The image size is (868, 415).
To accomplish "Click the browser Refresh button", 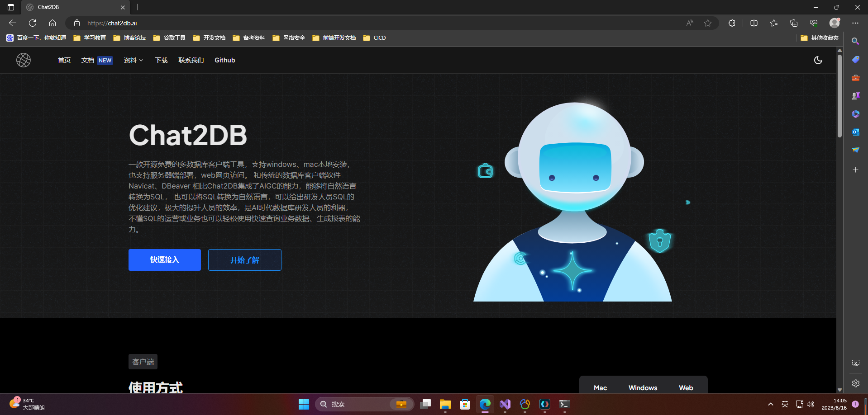I will 33,23.
